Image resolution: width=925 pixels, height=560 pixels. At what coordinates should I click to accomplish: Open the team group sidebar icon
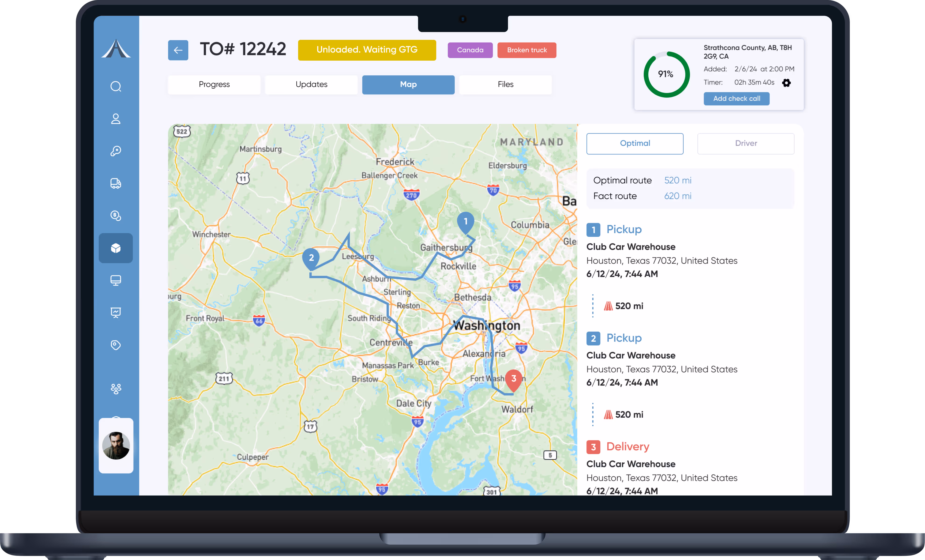point(116,388)
